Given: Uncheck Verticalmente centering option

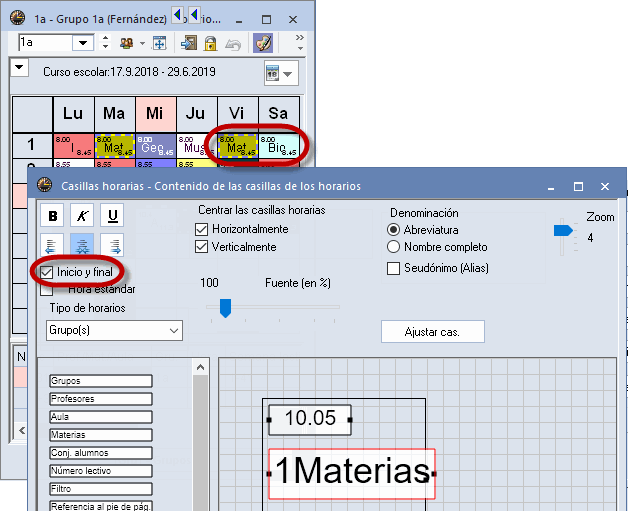Looking at the screenshot, I should click(201, 247).
